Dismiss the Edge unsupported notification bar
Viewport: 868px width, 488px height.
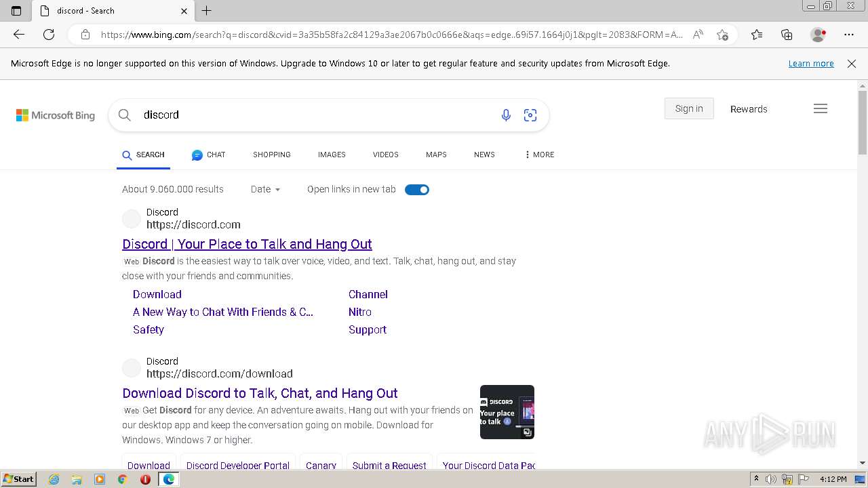click(x=852, y=64)
